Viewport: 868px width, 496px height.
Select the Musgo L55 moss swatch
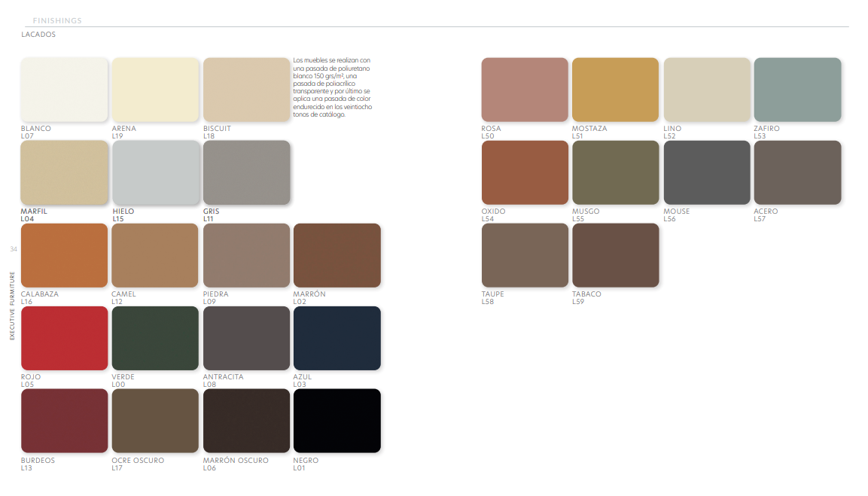pos(615,172)
